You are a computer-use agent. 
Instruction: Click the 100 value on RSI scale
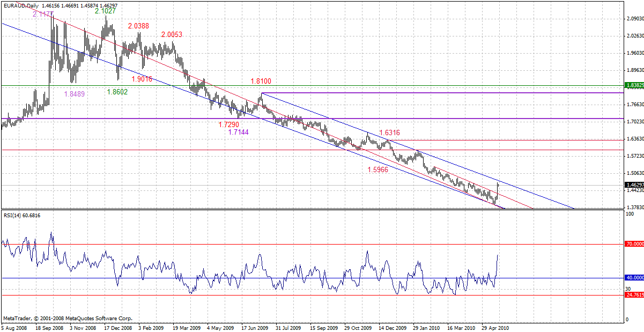(630, 214)
